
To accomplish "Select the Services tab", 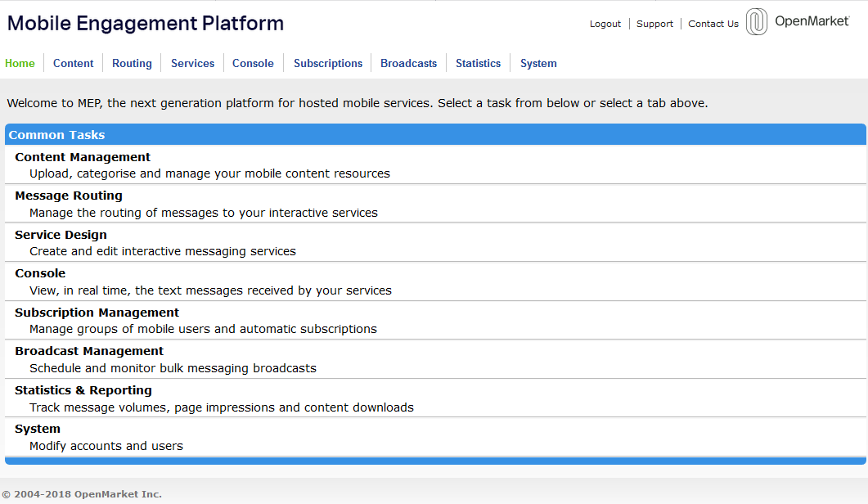I will click(x=192, y=63).
